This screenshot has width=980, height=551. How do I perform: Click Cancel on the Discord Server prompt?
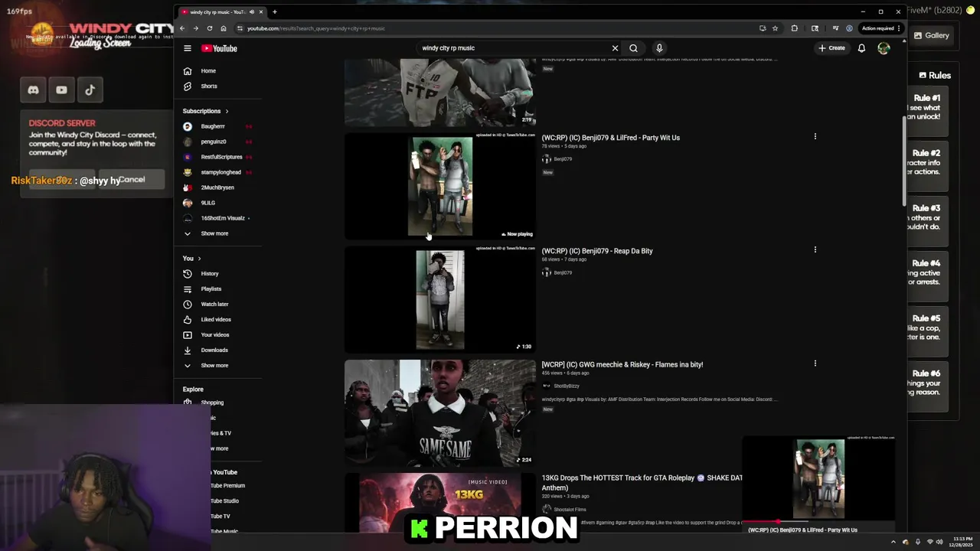coord(132,180)
